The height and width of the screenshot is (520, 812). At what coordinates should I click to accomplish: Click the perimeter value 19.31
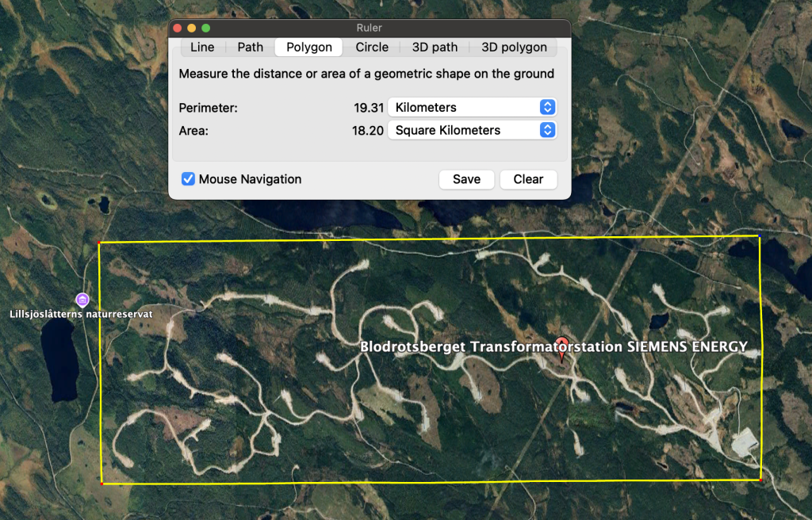(369, 108)
